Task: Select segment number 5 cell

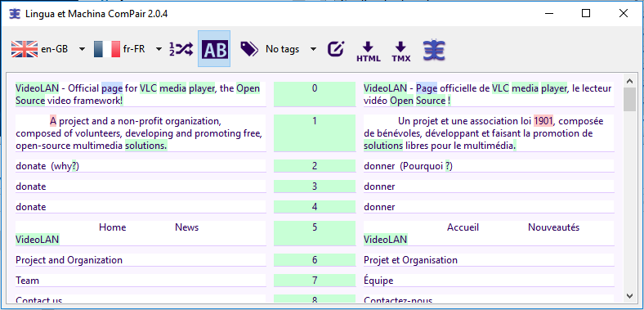Action: pos(315,233)
